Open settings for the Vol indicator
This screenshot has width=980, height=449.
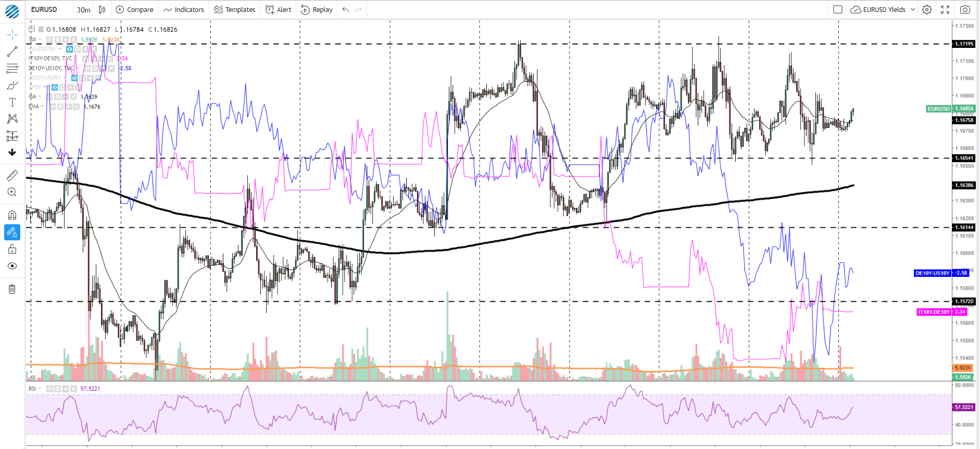[x=58, y=40]
